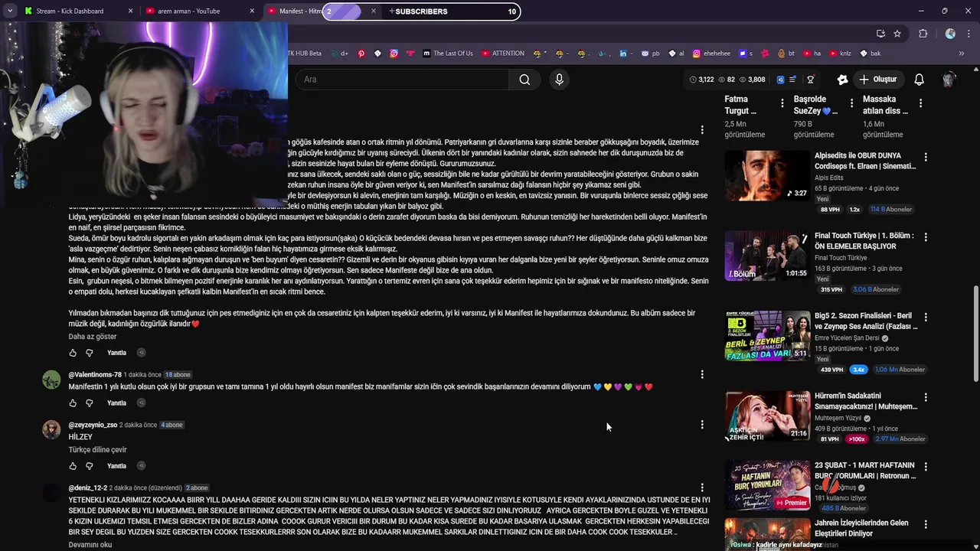Like the long Manifest anniversary comment
This screenshot has height=551, width=980.
pos(73,353)
